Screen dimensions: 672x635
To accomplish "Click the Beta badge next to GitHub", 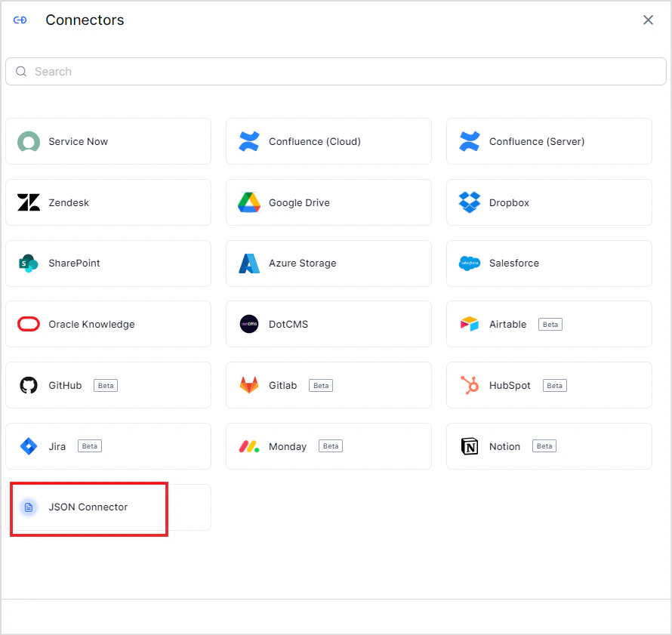I will (x=106, y=385).
